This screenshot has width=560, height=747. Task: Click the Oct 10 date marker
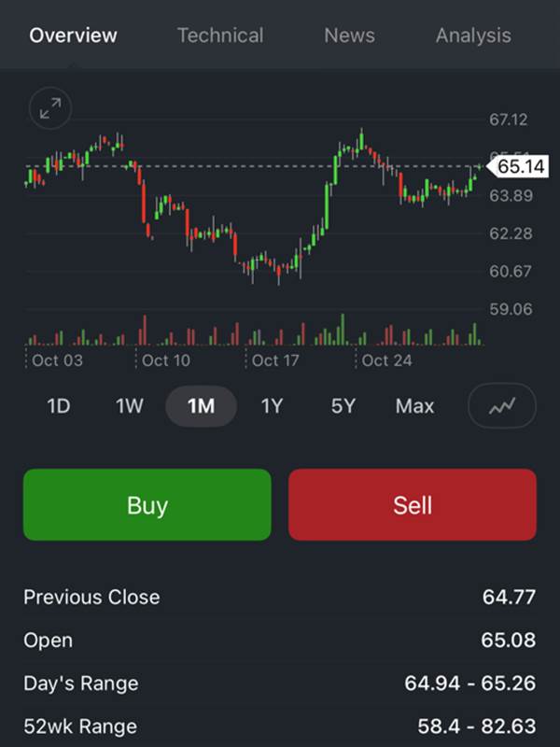[x=166, y=360]
